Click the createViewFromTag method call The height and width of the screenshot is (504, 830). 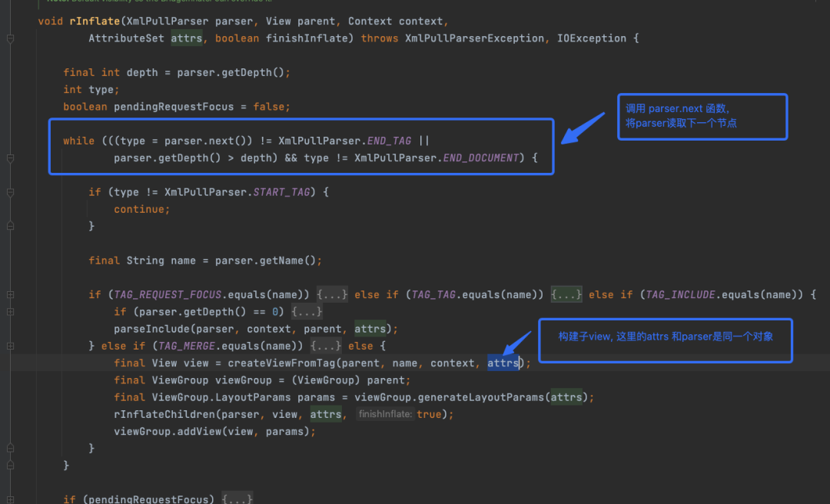pyautogui.click(x=281, y=363)
